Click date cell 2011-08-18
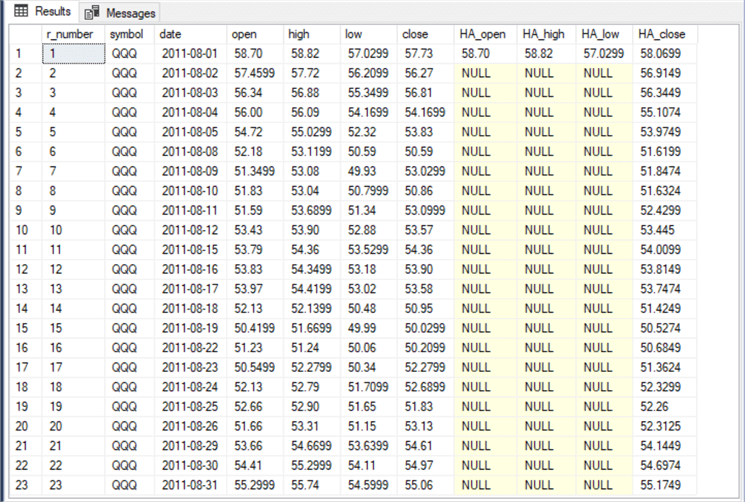This screenshot has height=502, width=745. [x=191, y=308]
